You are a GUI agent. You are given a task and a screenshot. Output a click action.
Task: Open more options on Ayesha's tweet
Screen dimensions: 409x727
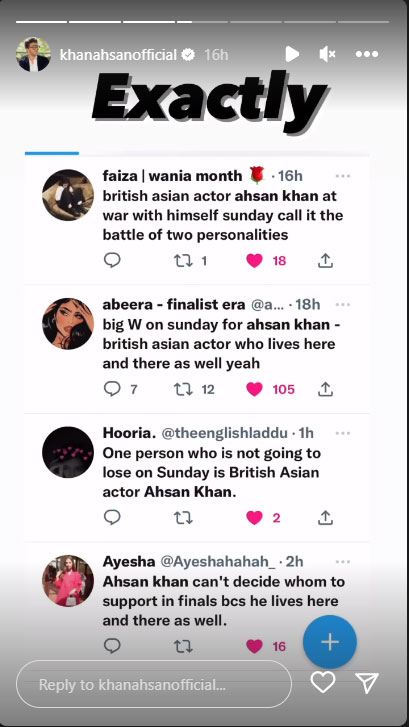(x=343, y=562)
